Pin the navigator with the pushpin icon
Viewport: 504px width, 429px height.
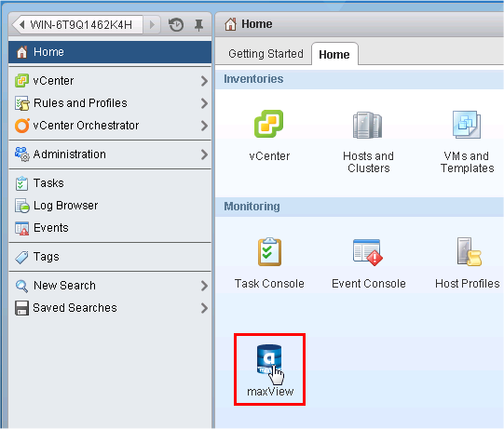pyautogui.click(x=199, y=25)
